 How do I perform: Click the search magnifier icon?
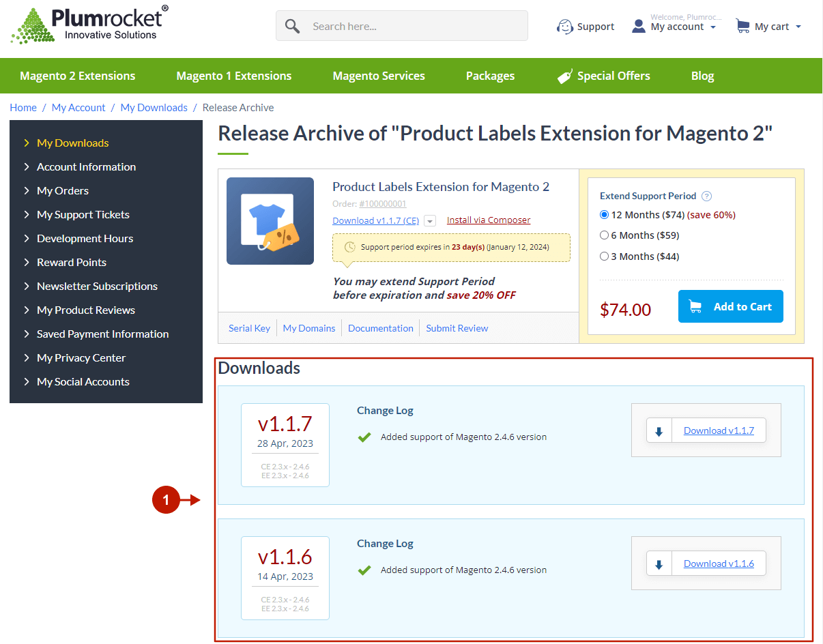coord(292,26)
